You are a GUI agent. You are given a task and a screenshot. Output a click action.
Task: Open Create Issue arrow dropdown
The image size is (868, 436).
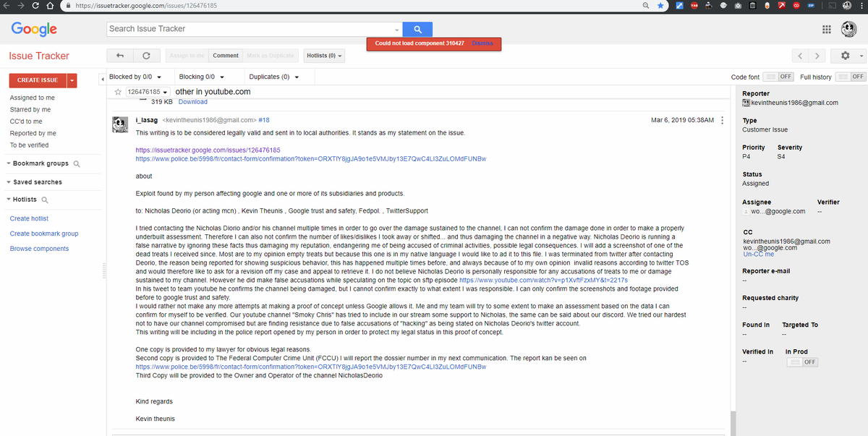(72, 80)
